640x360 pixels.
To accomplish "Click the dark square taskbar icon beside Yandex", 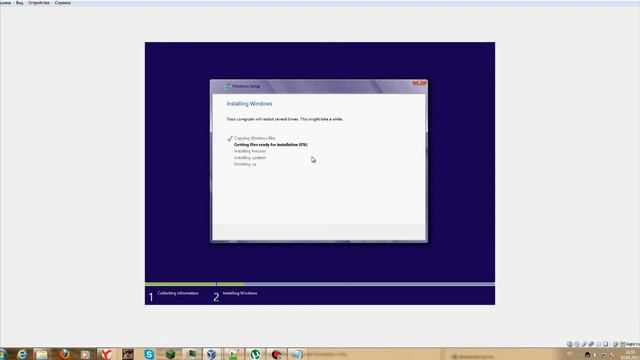I will click(x=128, y=354).
